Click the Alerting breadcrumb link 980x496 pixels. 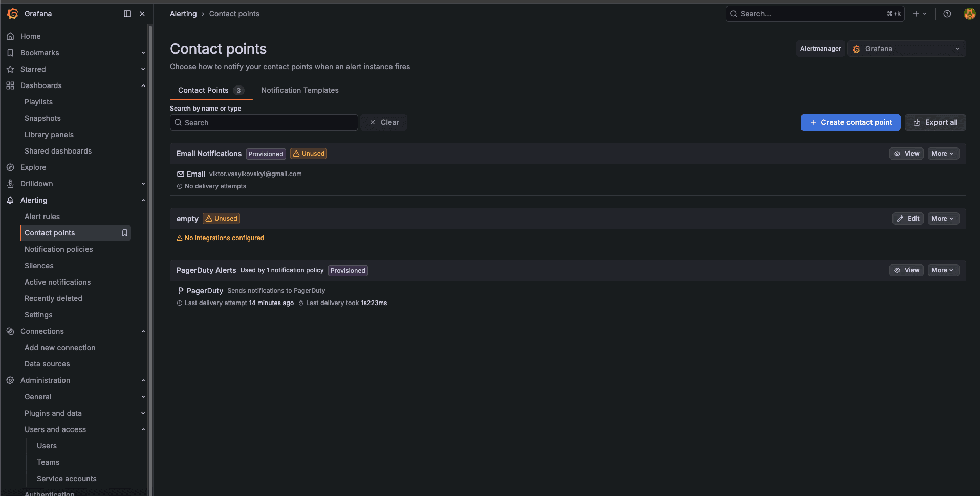click(x=183, y=14)
